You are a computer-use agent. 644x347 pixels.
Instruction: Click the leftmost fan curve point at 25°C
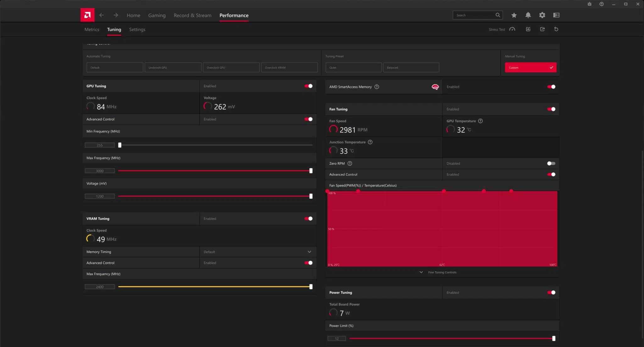327,191
